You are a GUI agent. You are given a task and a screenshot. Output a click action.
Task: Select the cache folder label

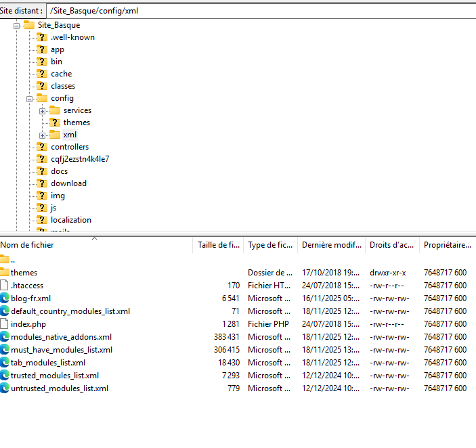click(62, 74)
